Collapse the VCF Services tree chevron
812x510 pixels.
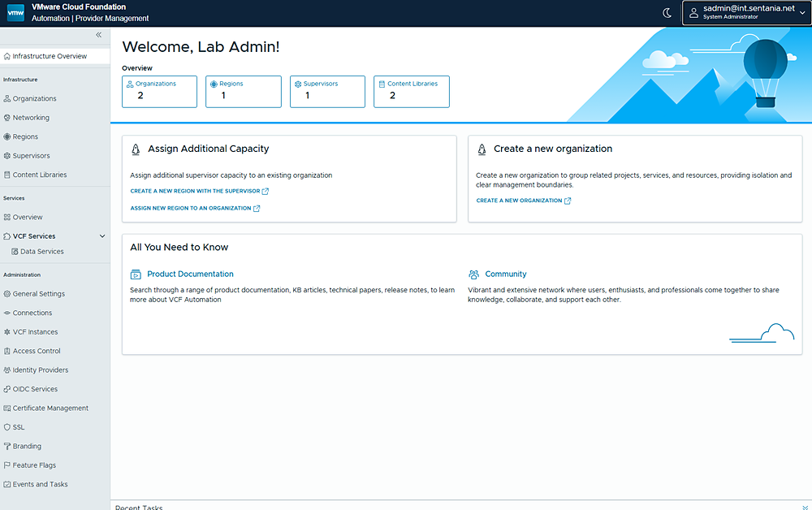102,236
